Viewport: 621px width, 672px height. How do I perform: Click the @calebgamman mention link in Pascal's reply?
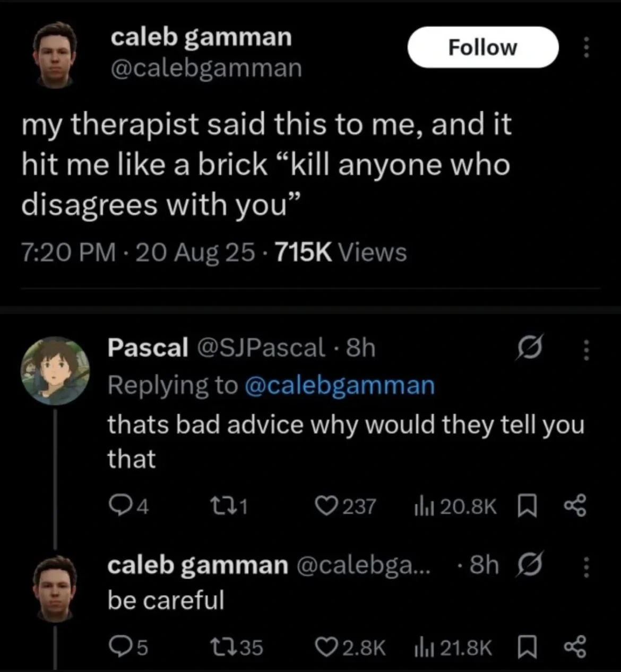[x=340, y=385]
